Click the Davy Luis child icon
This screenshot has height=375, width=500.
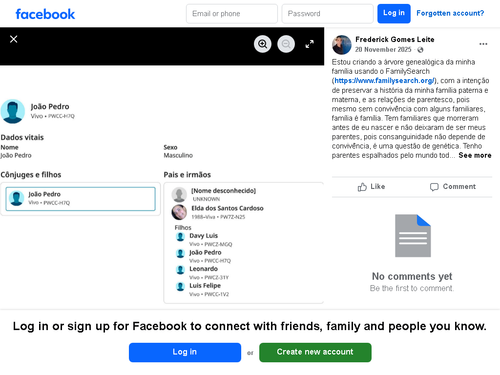pos(180,237)
